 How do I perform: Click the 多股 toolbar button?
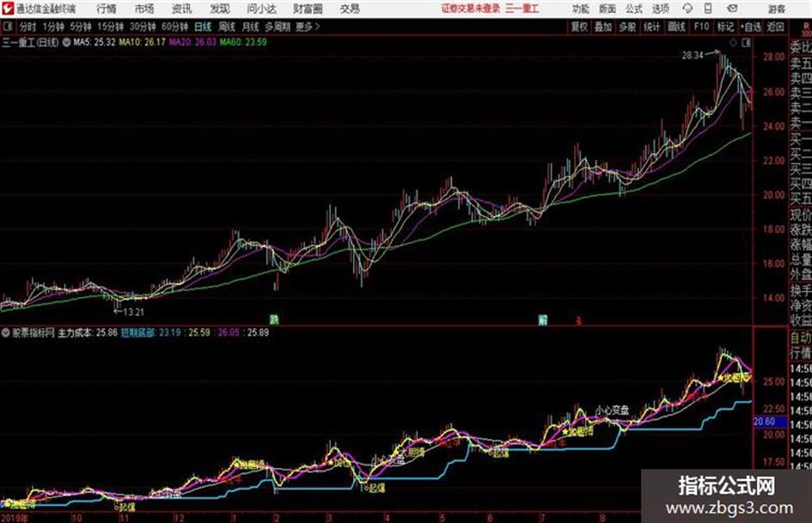click(x=627, y=27)
